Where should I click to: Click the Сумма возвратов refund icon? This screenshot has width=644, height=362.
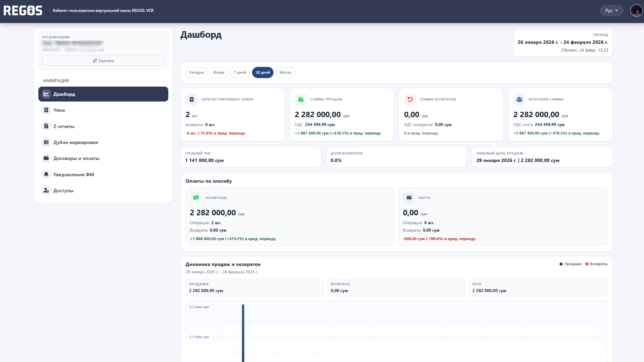click(410, 99)
